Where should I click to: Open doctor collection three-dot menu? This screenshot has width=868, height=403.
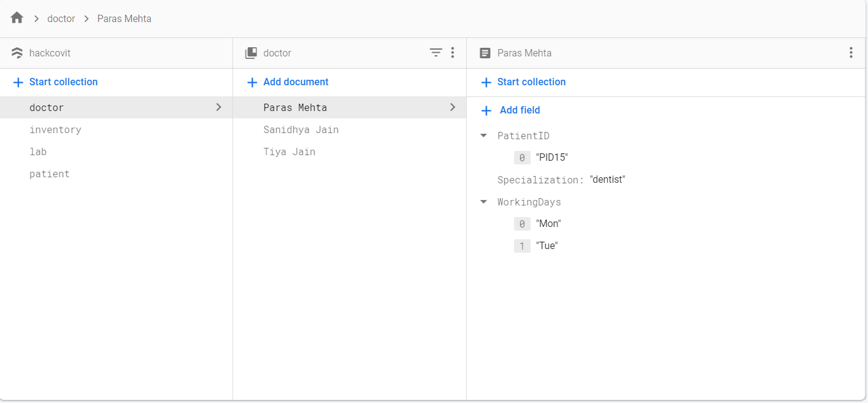(x=453, y=53)
